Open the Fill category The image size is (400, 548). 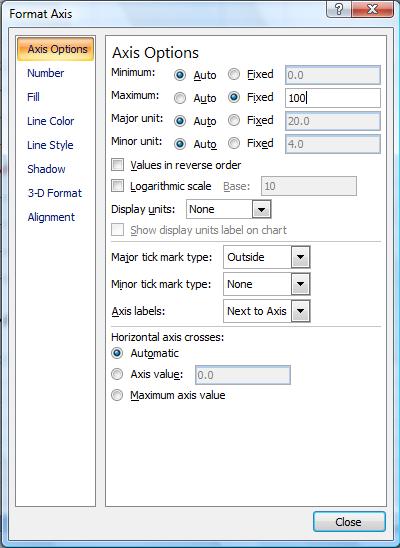33,97
